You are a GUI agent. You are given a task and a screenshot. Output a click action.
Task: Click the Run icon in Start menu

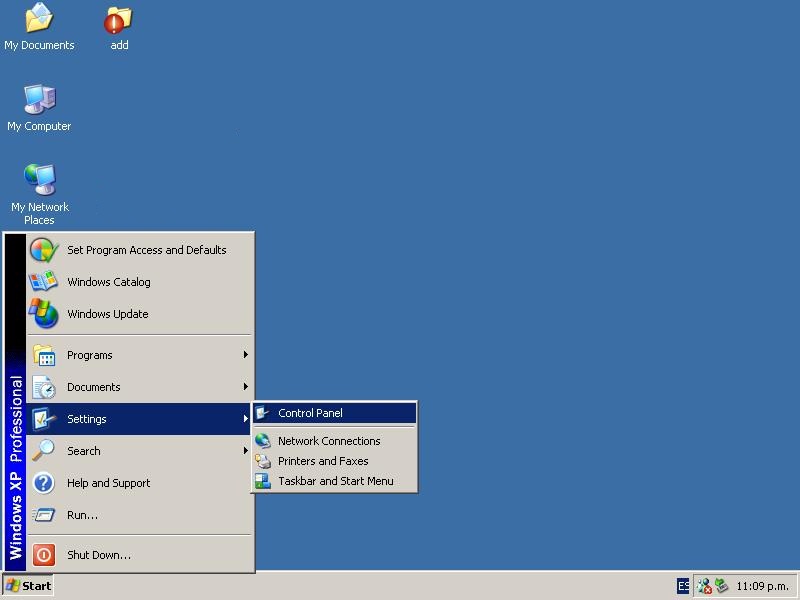click(x=44, y=515)
